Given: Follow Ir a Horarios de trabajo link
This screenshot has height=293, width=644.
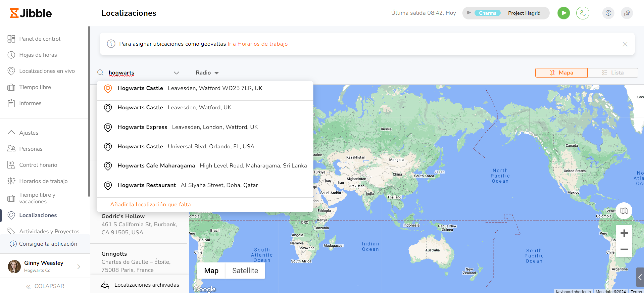Looking at the screenshot, I should click(x=258, y=44).
